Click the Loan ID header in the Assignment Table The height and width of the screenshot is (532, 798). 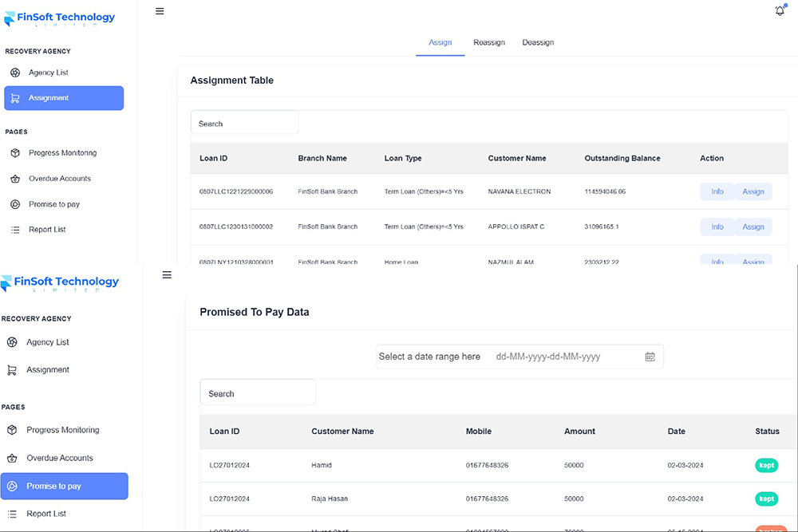point(213,158)
